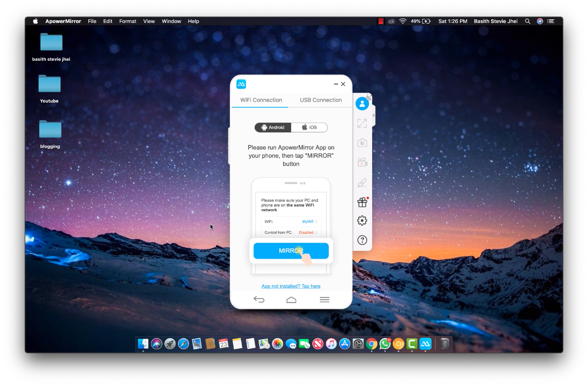Open Photos from the Dock

coord(278,344)
